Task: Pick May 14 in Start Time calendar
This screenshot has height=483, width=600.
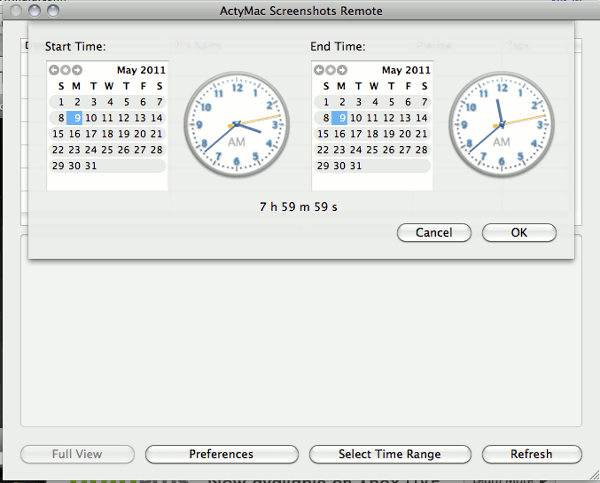Action: [157, 118]
